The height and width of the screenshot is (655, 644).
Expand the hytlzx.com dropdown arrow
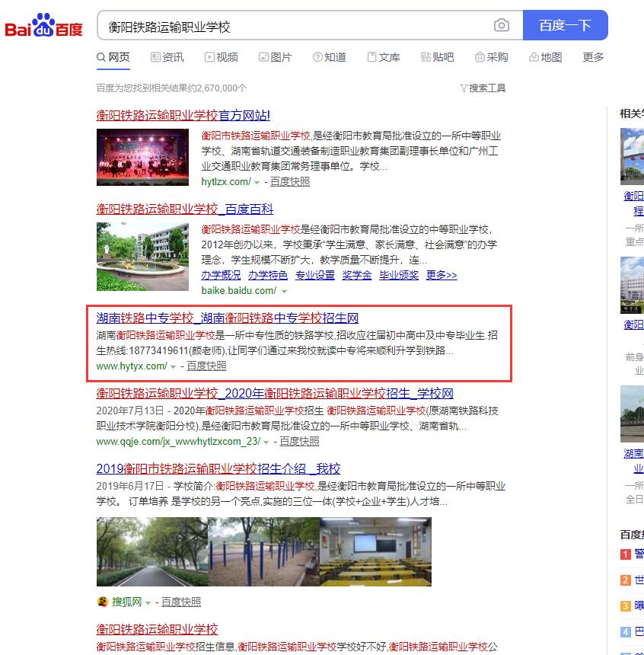(x=257, y=183)
